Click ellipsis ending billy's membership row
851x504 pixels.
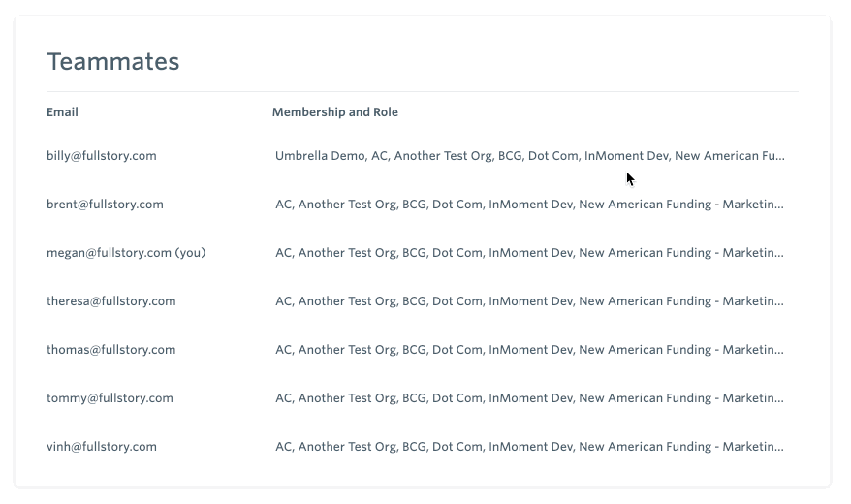(x=780, y=159)
